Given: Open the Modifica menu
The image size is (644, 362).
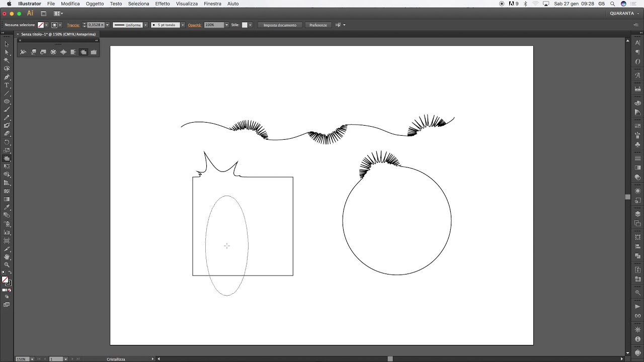Looking at the screenshot, I should (x=70, y=4).
